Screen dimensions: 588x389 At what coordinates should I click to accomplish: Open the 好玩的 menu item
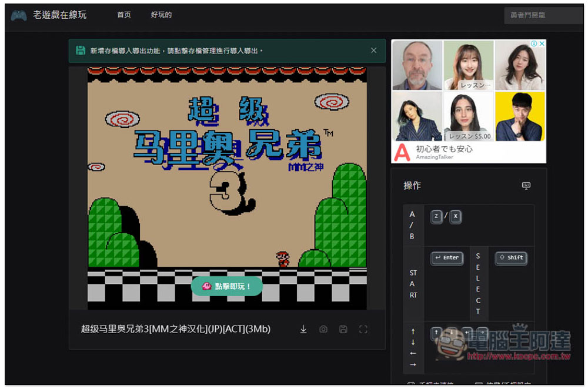[161, 15]
